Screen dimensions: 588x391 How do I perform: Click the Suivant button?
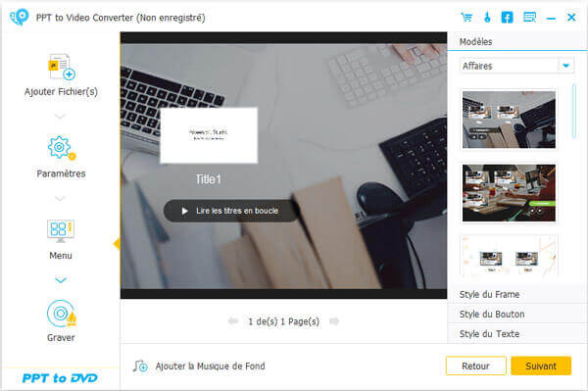pyautogui.click(x=541, y=366)
